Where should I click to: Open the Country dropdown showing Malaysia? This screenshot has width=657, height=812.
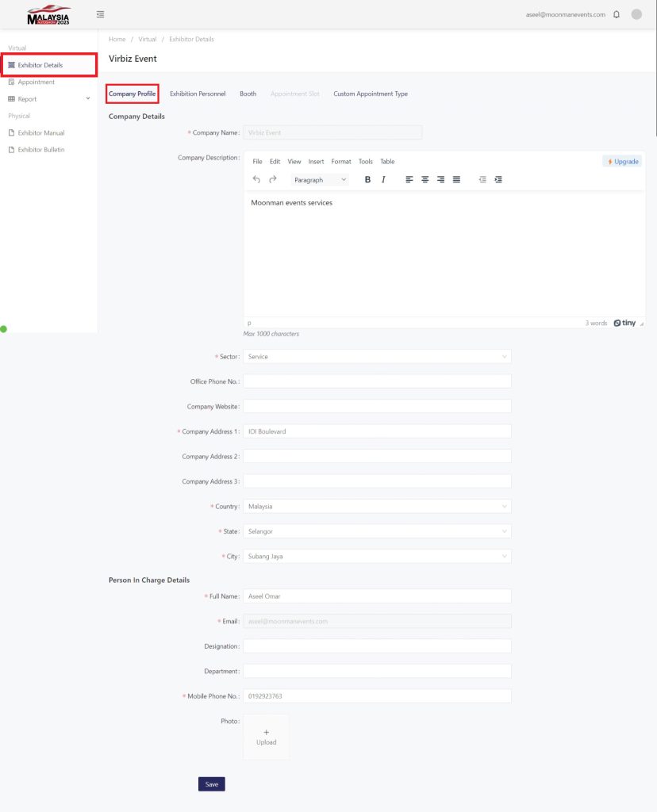377,506
